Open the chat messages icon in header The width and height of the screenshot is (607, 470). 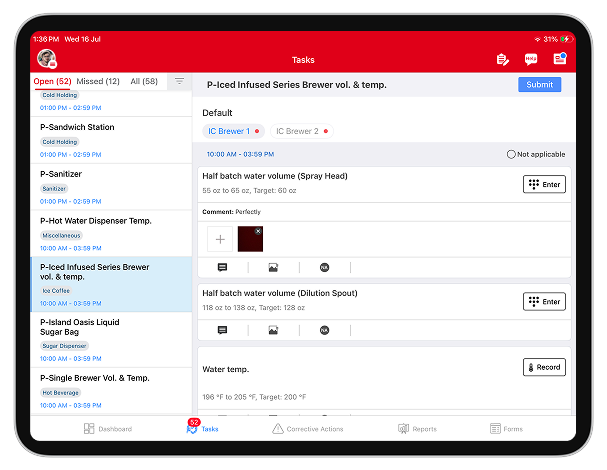coord(531,59)
